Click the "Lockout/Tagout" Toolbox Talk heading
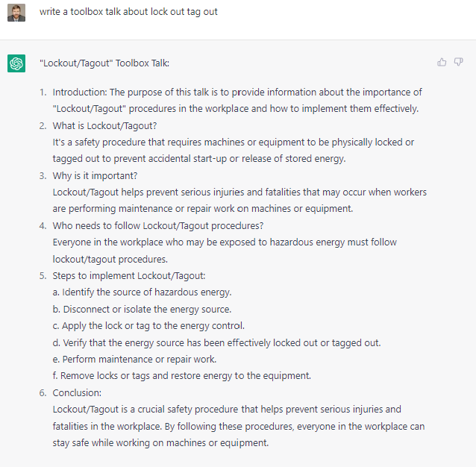Image resolution: width=476 pixels, height=467 pixels. 104,63
